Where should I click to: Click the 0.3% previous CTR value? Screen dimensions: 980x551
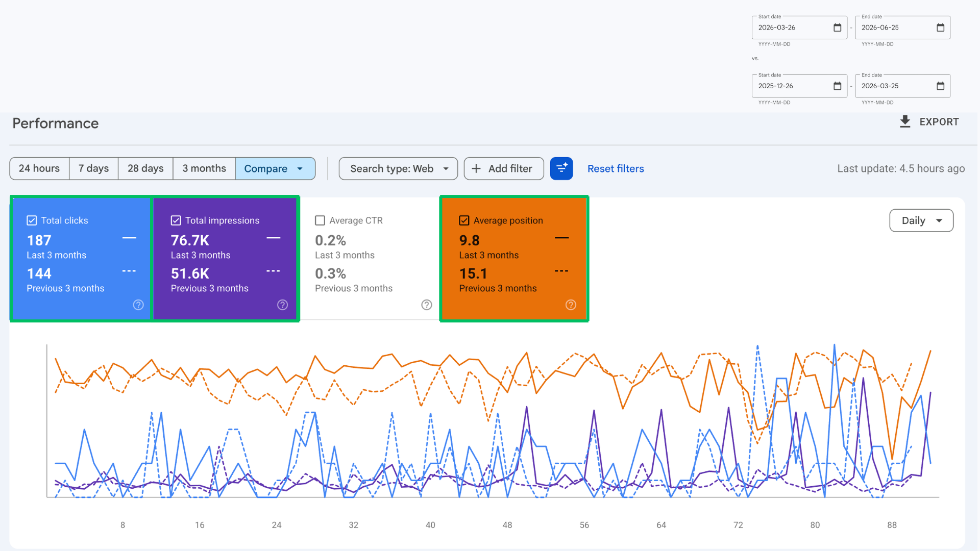330,273
